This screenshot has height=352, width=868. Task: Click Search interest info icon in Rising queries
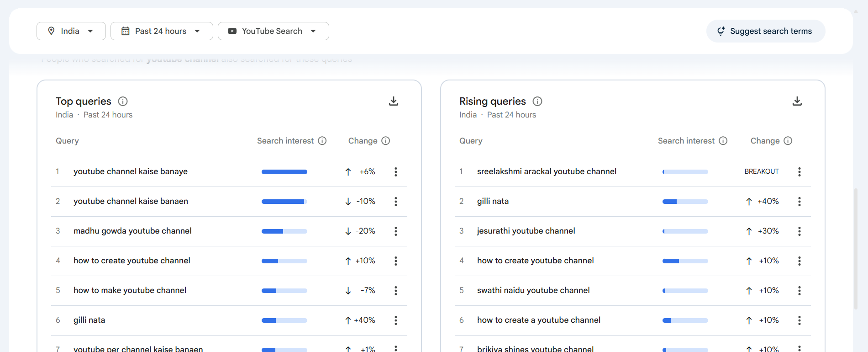(x=723, y=141)
